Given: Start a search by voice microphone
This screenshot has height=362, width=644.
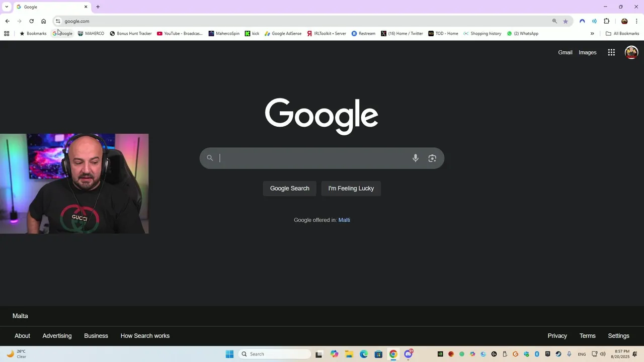Looking at the screenshot, I should click(x=416, y=158).
